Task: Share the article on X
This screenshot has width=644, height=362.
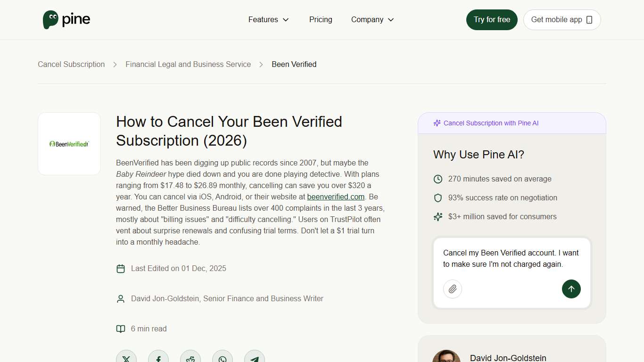Action: [126, 358]
